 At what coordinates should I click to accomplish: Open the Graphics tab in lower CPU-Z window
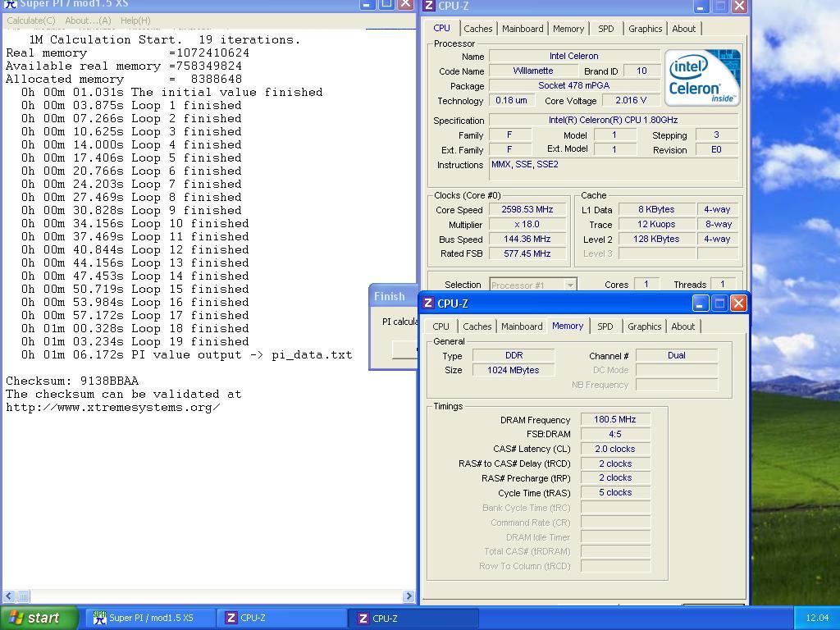pos(644,326)
